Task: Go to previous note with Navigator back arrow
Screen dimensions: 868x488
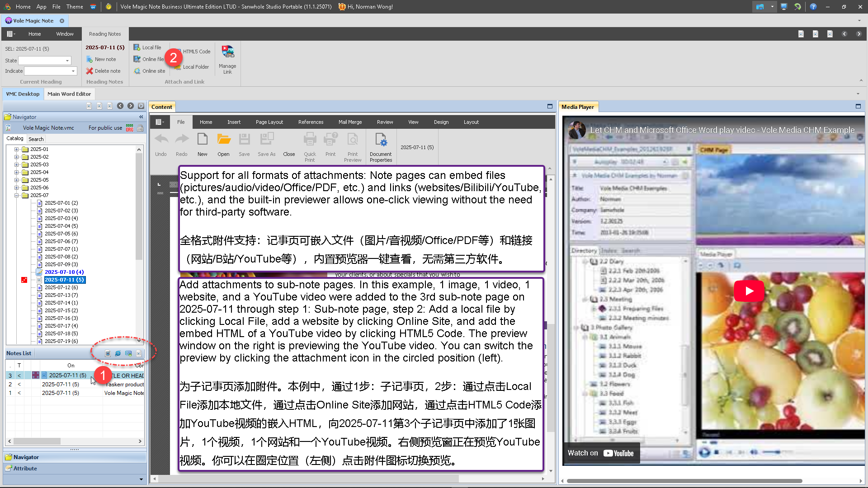Action: [x=120, y=106]
